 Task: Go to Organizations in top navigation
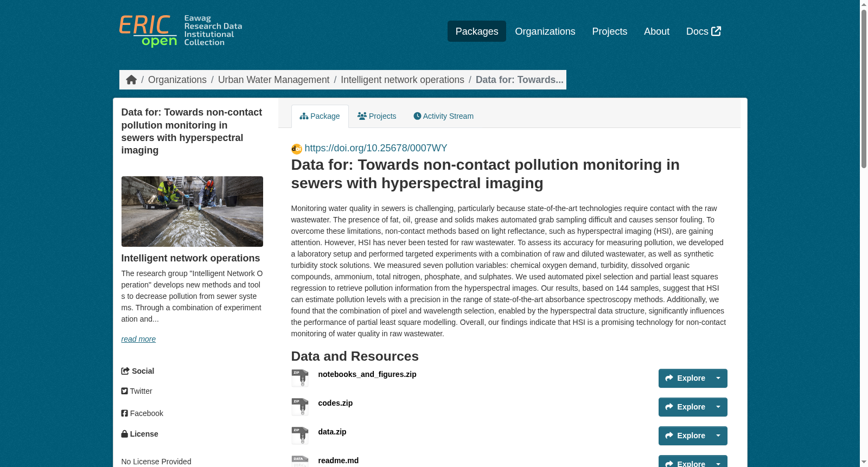pos(545,31)
